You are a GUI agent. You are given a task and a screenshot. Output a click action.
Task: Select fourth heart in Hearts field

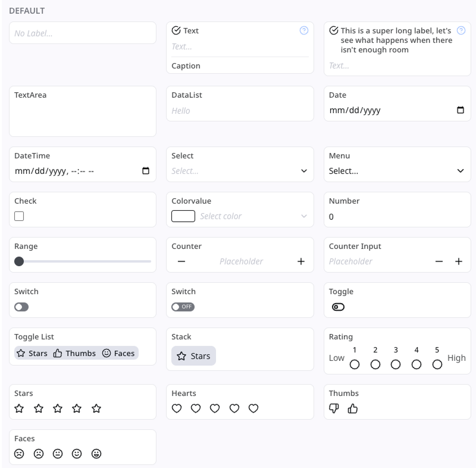pos(234,408)
